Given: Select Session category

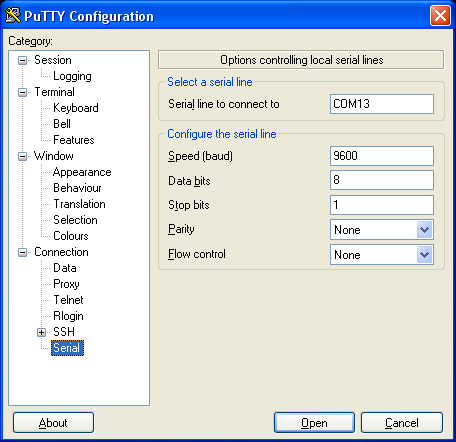Looking at the screenshot, I should [x=53, y=60].
